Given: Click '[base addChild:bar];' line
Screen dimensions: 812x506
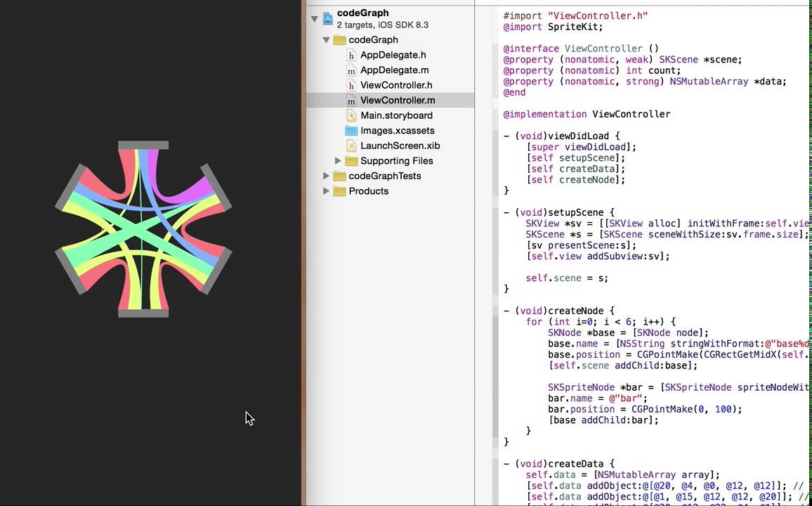Looking at the screenshot, I should coord(603,420).
